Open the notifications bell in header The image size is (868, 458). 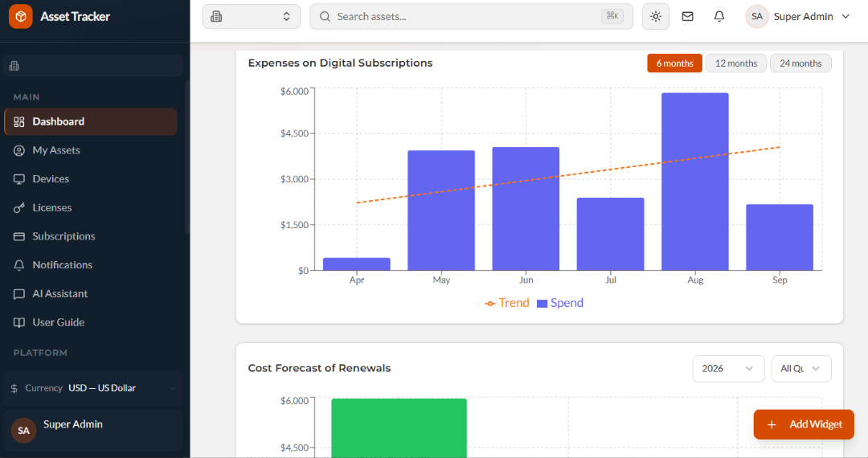coord(719,17)
